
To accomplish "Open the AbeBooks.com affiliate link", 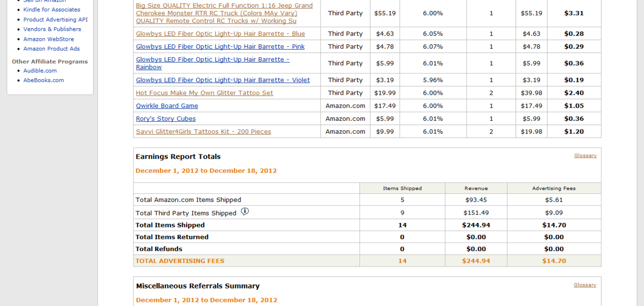I will click(x=44, y=81).
